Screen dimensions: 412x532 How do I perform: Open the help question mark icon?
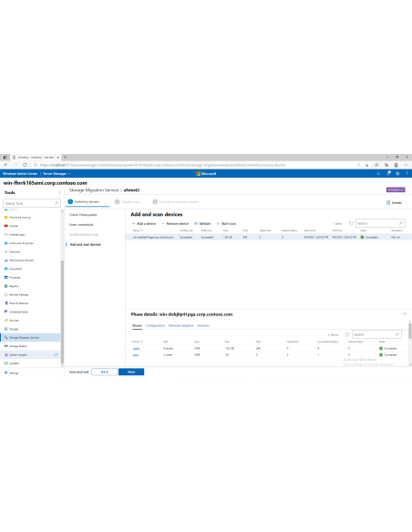tap(407, 173)
